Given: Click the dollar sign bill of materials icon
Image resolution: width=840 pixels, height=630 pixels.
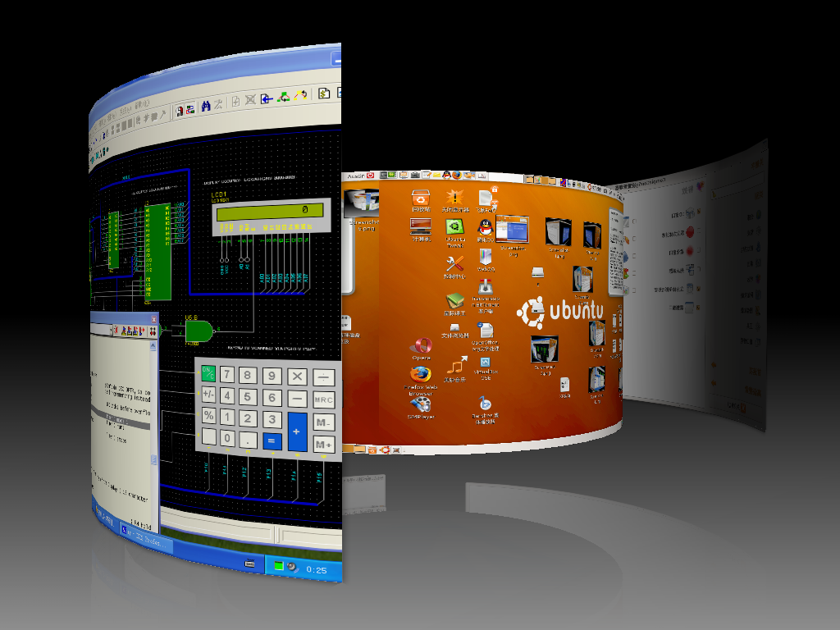Looking at the screenshot, I should [x=323, y=93].
